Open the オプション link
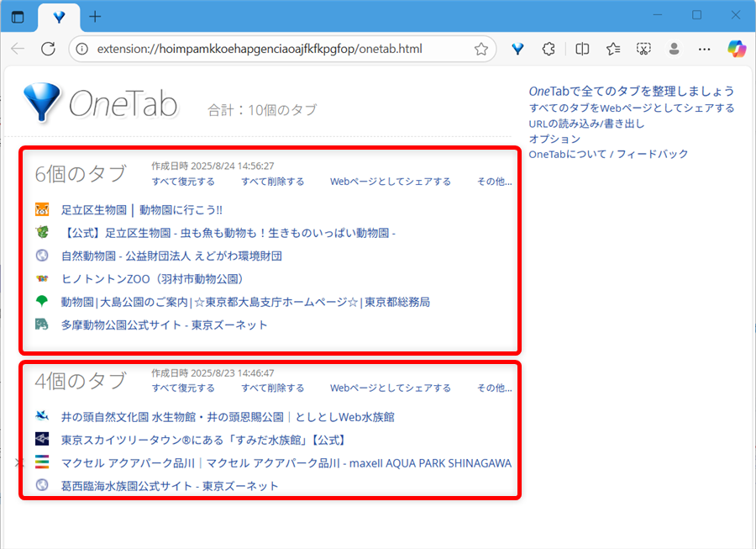The width and height of the screenshot is (756, 549). [x=554, y=139]
